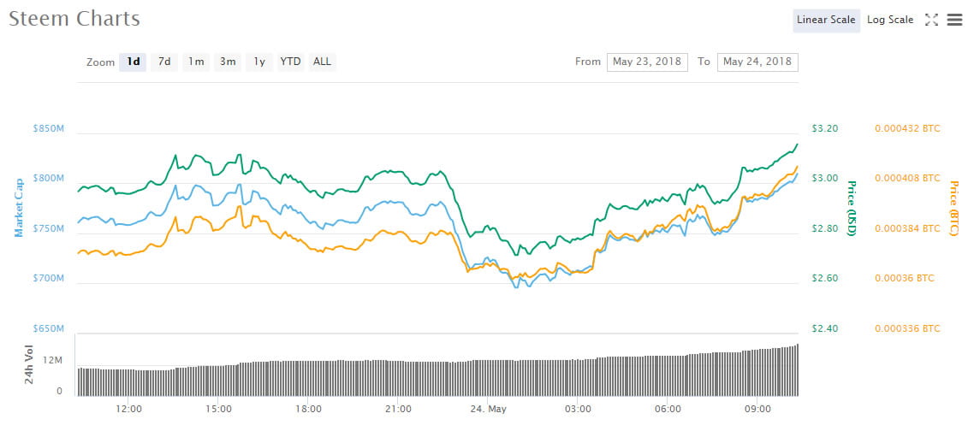Click the $2.80 price label
The image size is (980, 431).
(x=825, y=228)
